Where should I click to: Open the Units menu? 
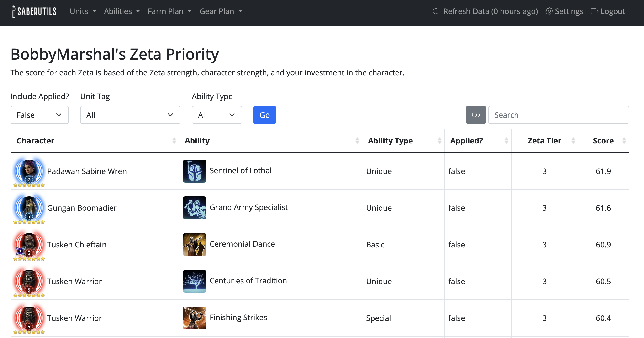[x=83, y=11]
